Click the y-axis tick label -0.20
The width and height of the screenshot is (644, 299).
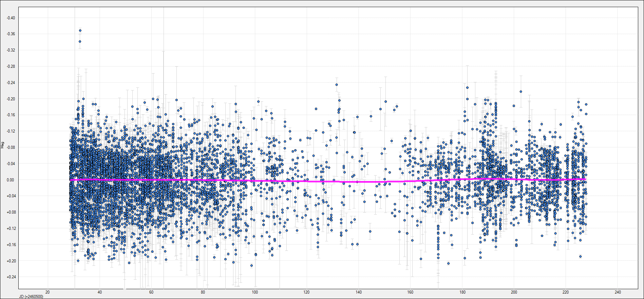(11, 99)
